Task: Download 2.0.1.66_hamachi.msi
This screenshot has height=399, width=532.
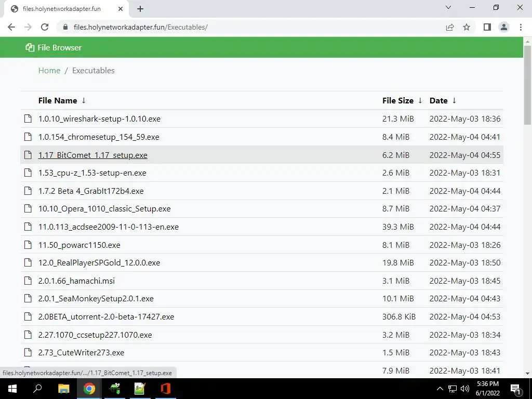Action: [77, 281]
